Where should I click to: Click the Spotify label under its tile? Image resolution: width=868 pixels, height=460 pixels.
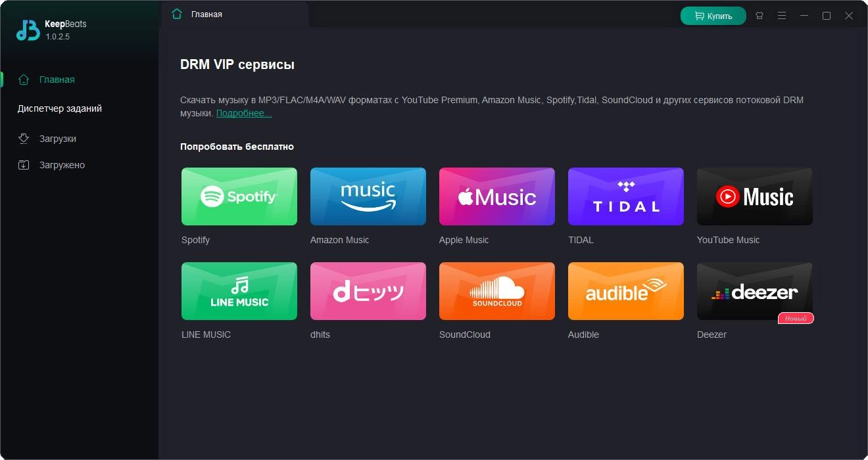click(x=195, y=240)
